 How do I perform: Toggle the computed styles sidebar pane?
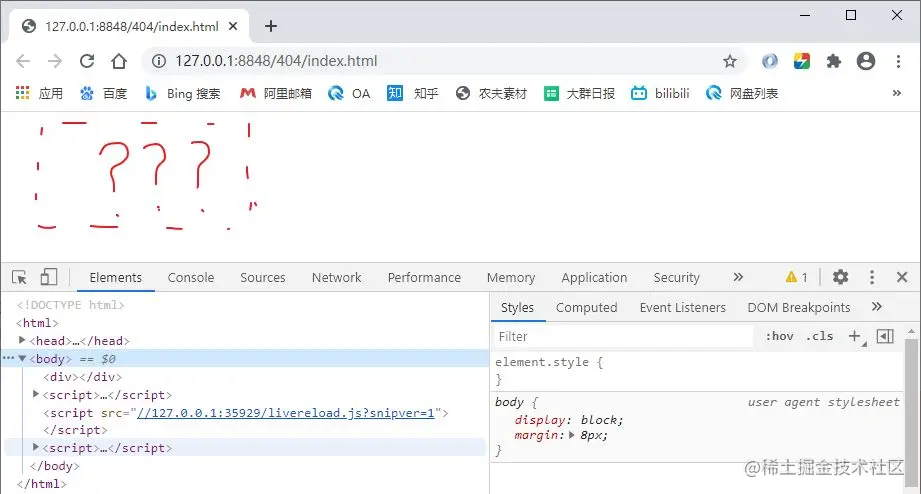885,336
